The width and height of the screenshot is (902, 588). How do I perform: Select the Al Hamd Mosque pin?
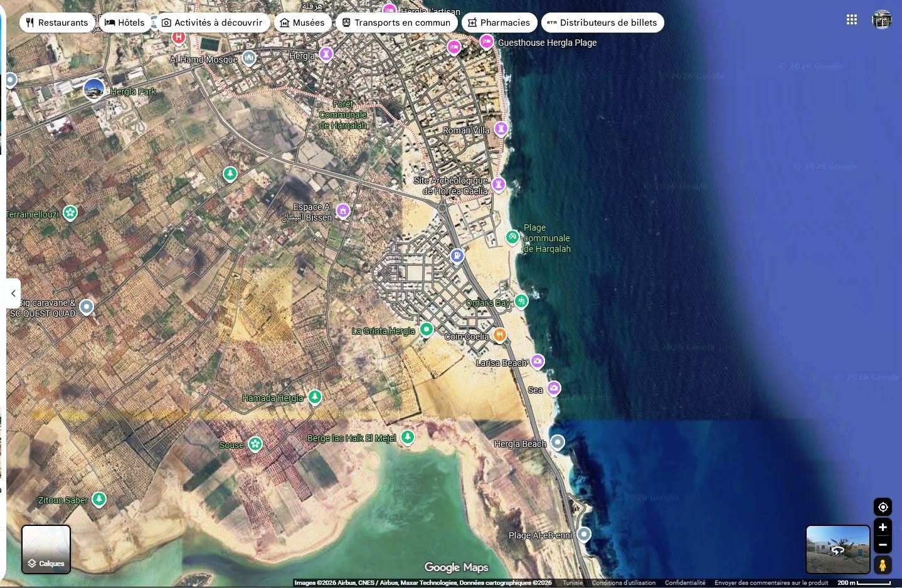point(249,59)
